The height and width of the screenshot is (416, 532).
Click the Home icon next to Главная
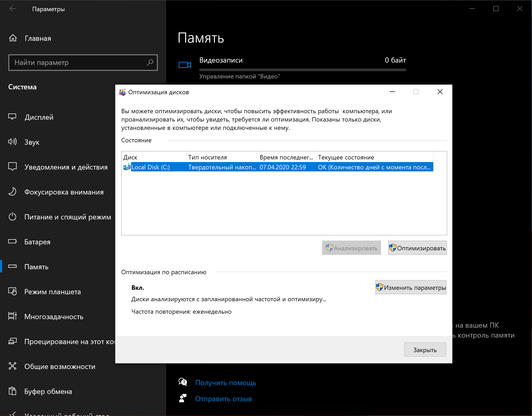[x=13, y=38]
